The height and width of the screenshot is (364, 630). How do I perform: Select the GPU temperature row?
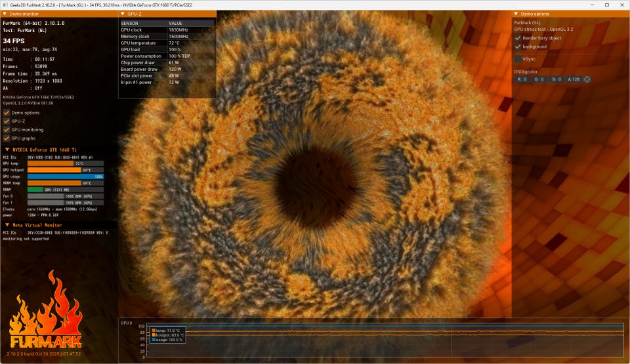point(167,43)
